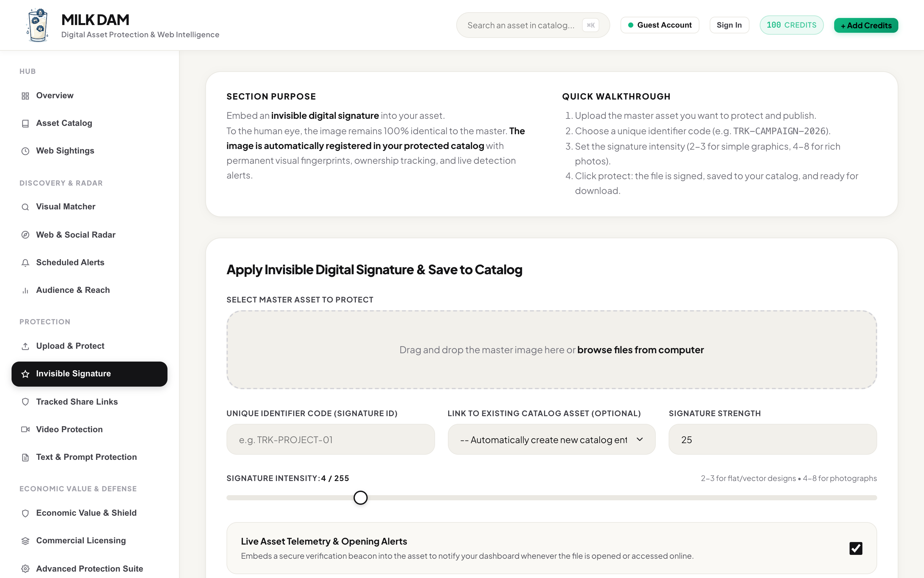The image size is (924, 578).
Task: Click the Advanced Protection Suite gear icon
Action: (x=25, y=568)
